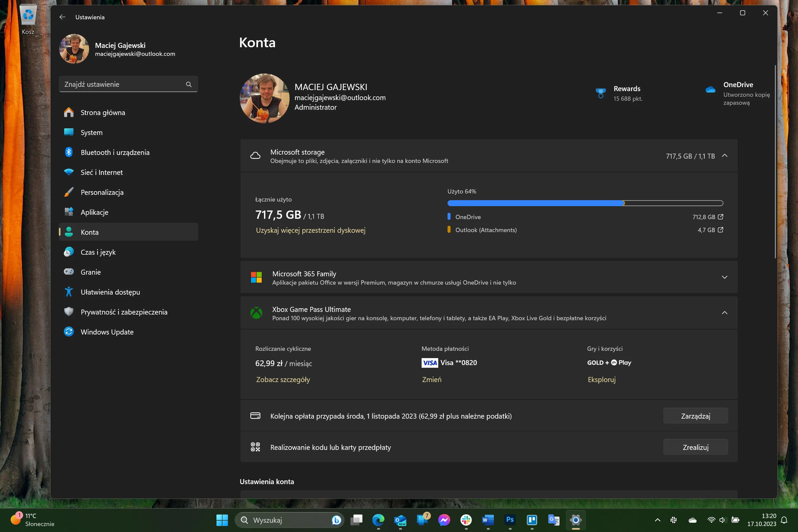Open Word from taskbar
The image size is (798, 532).
click(x=488, y=520)
